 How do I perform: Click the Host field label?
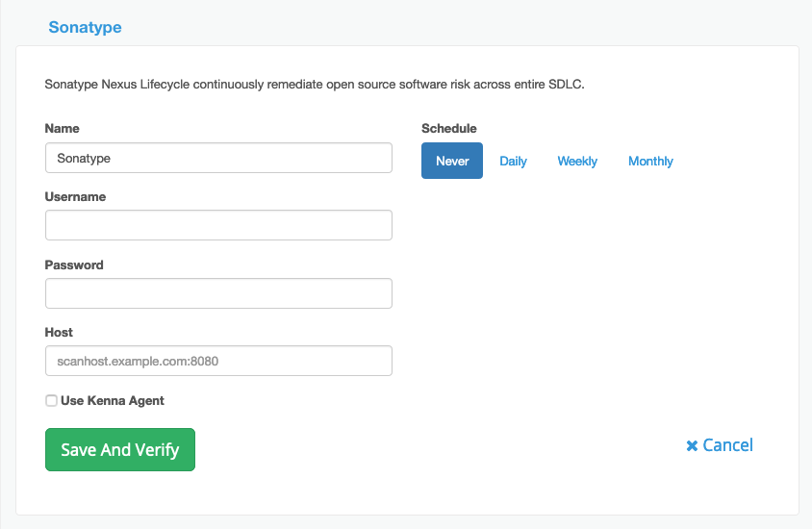click(x=59, y=332)
